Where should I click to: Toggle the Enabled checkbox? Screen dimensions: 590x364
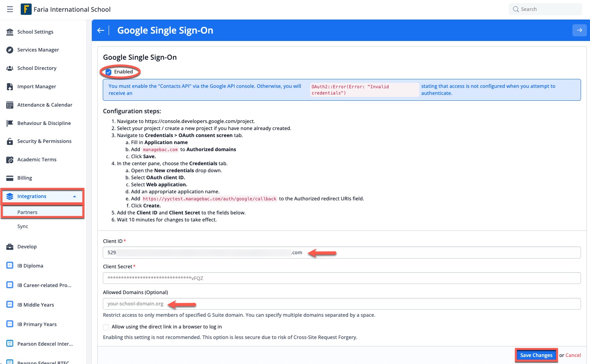point(109,72)
